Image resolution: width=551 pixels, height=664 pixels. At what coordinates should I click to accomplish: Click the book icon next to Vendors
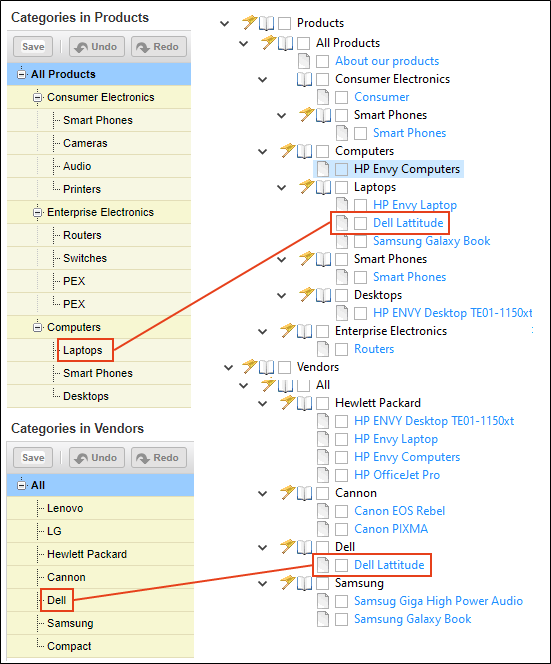(266, 367)
